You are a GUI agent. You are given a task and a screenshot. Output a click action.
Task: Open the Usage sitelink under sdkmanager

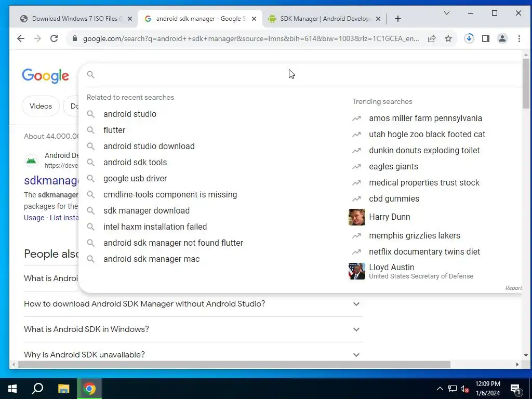pyautogui.click(x=34, y=218)
